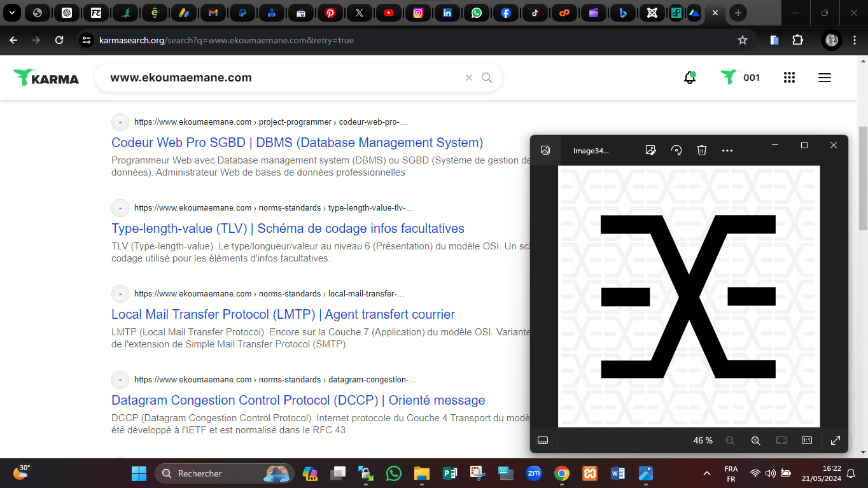Open See more menu in Photos
868x488 pixels.
click(x=727, y=150)
